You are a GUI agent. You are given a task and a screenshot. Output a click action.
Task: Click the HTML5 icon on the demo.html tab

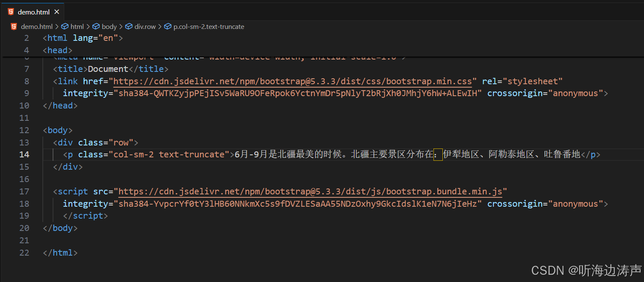[10, 12]
